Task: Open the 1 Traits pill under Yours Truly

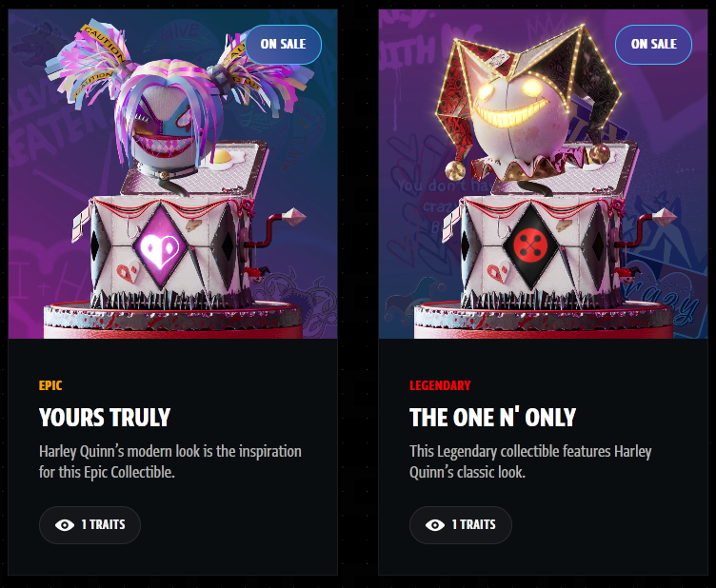Action: click(89, 525)
